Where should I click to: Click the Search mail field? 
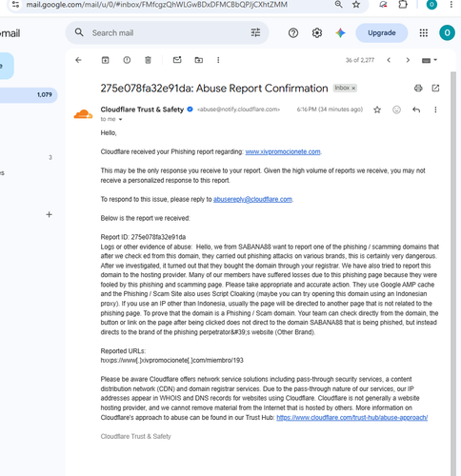point(169,33)
